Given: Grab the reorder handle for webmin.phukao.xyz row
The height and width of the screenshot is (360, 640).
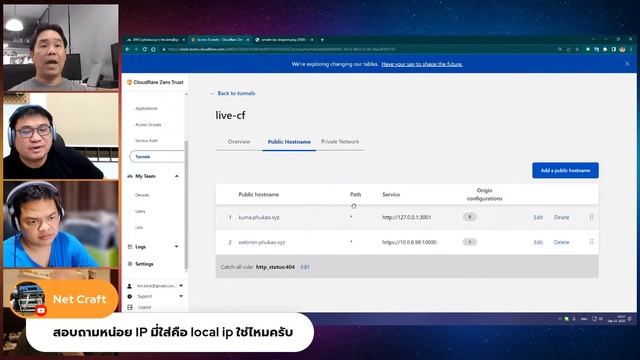Looking at the screenshot, I should click(591, 242).
